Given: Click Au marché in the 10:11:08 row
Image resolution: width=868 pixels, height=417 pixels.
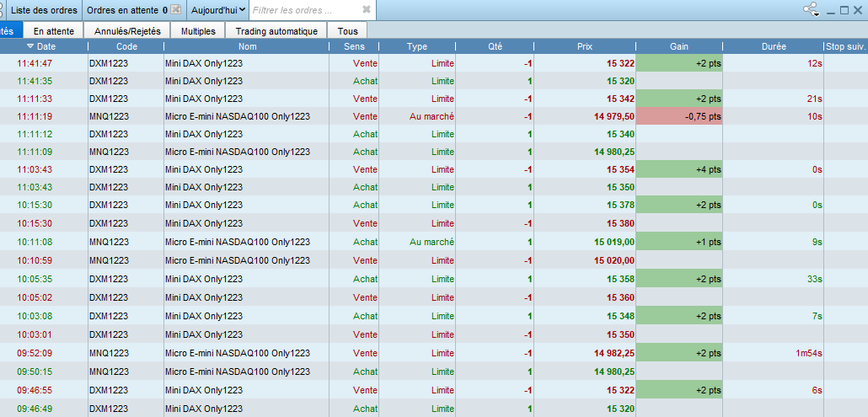Looking at the screenshot, I should click(431, 242).
